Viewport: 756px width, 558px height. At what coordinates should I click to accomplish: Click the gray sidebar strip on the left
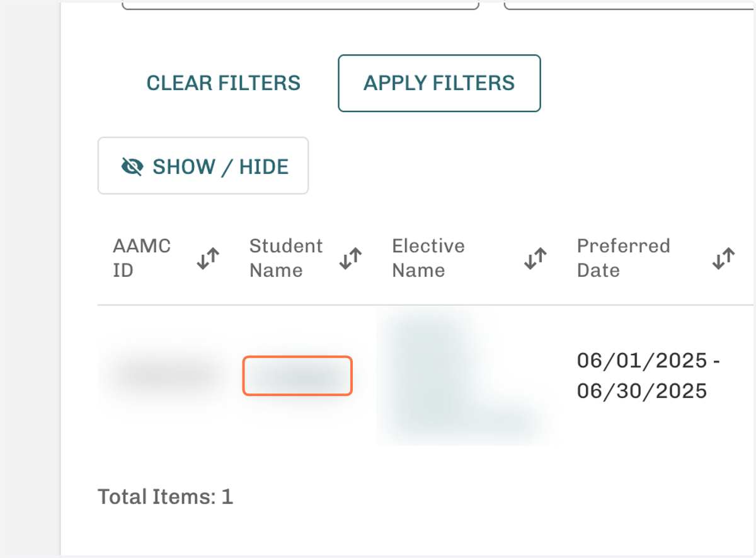(30, 279)
